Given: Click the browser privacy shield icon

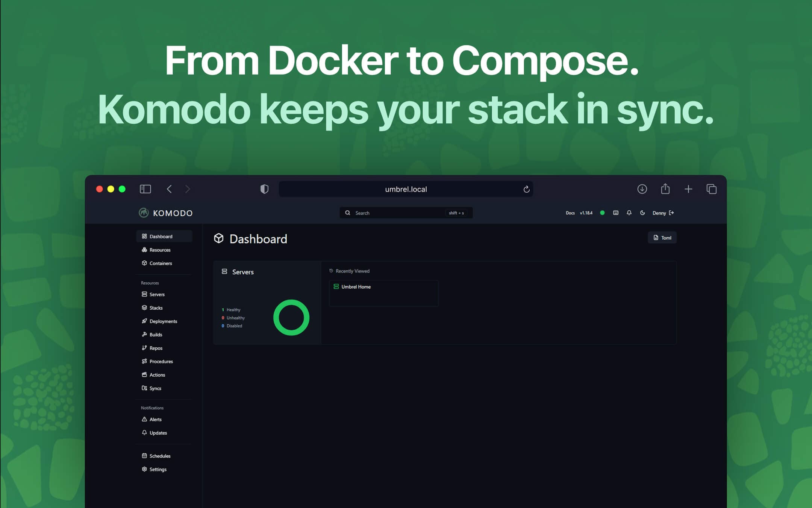Looking at the screenshot, I should [264, 189].
